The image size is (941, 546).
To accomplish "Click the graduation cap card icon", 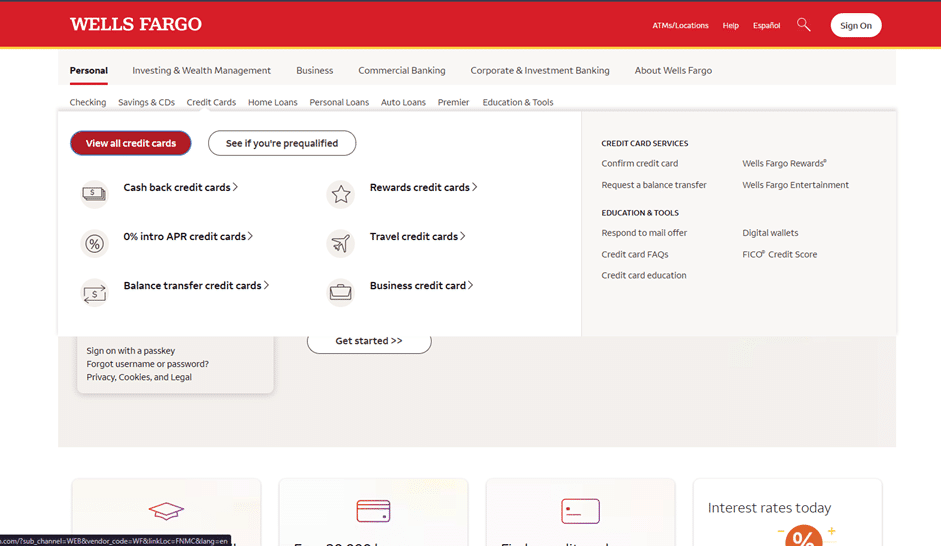I will (x=166, y=511).
